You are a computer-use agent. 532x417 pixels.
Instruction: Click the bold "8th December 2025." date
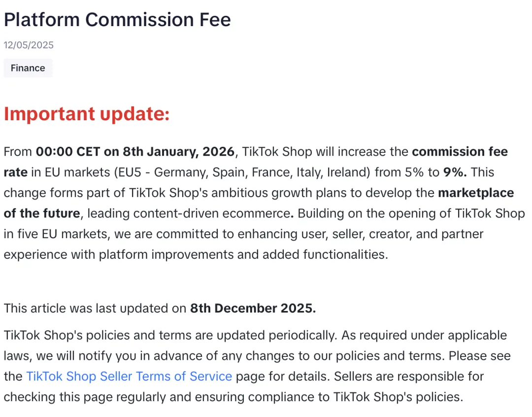click(253, 309)
